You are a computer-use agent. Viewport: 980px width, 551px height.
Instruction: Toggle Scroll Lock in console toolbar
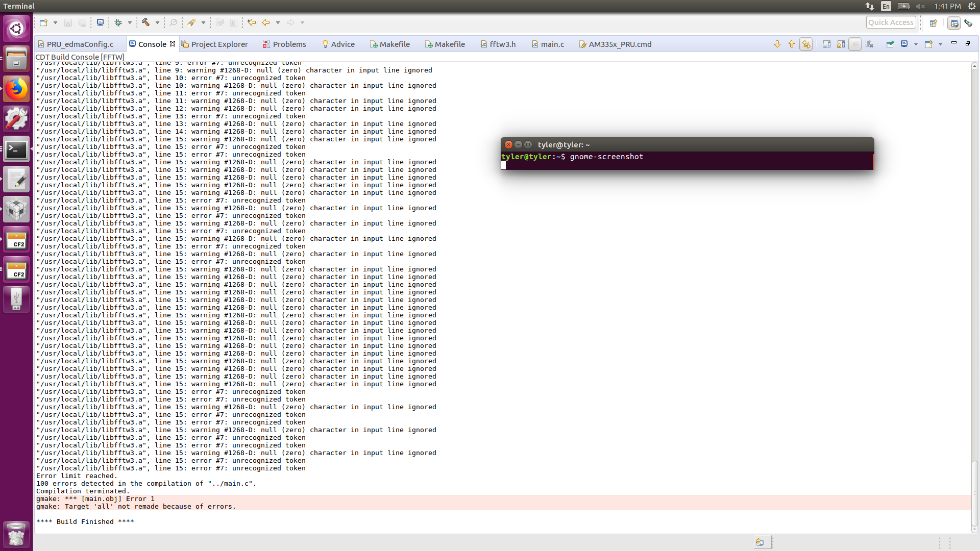(x=841, y=44)
